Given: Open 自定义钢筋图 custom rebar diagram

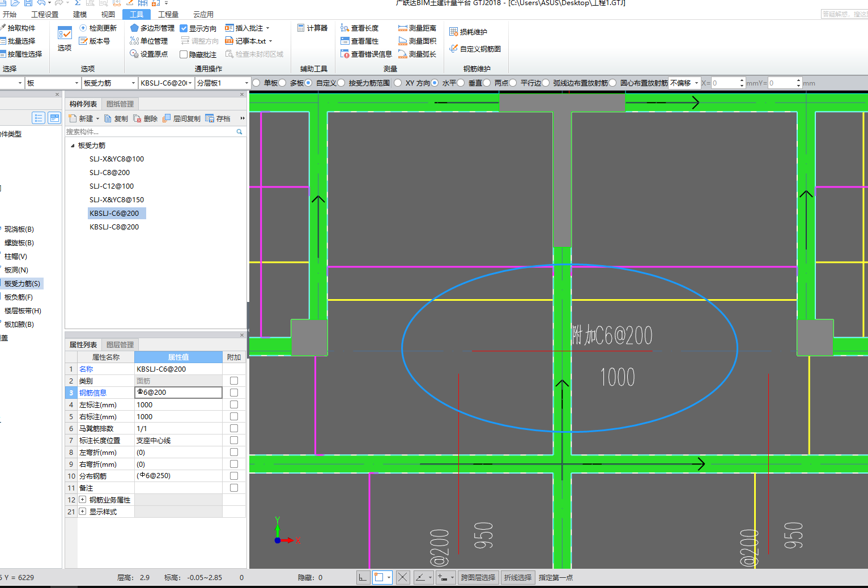Looking at the screenshot, I should pyautogui.click(x=475, y=49).
